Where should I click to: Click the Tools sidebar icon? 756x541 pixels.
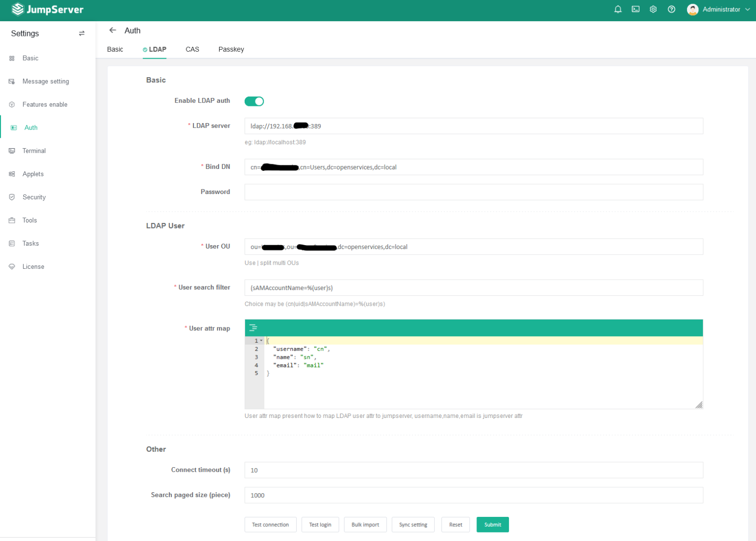(x=12, y=220)
